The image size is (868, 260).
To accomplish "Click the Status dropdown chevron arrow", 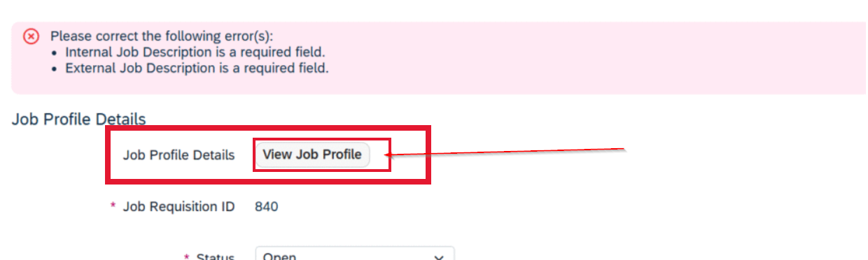I will tap(439, 257).
